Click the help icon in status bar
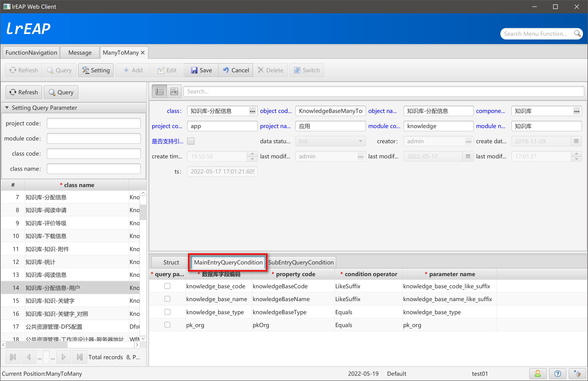Image resolution: width=588 pixels, height=381 pixels. [557, 374]
